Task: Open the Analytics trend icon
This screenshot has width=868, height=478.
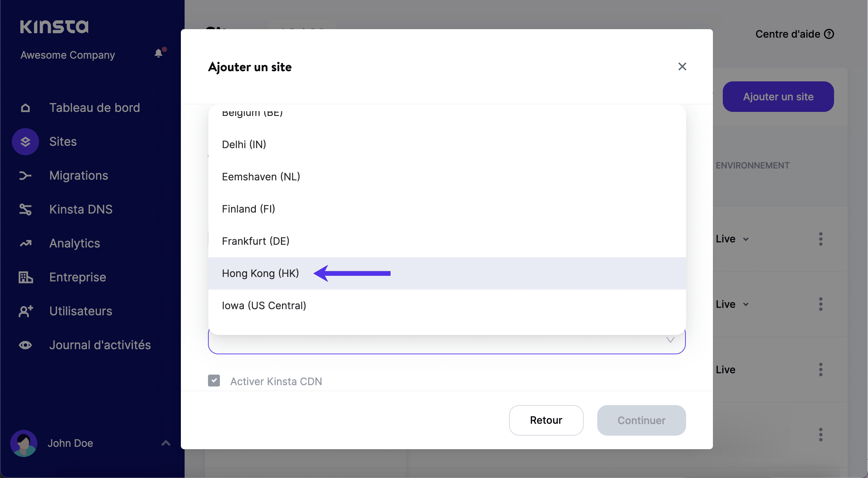Action: tap(25, 243)
